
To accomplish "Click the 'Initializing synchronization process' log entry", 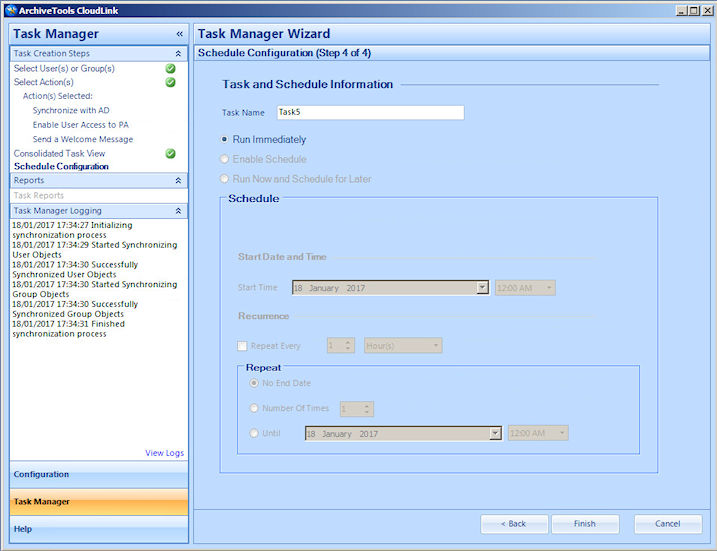I will click(72, 230).
